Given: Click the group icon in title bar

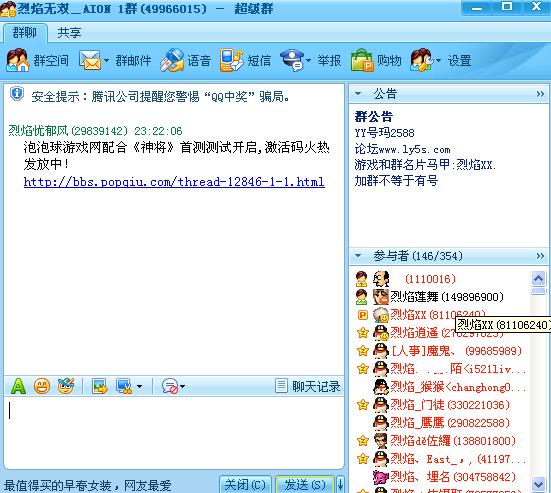Looking at the screenshot, I should click(8, 8).
